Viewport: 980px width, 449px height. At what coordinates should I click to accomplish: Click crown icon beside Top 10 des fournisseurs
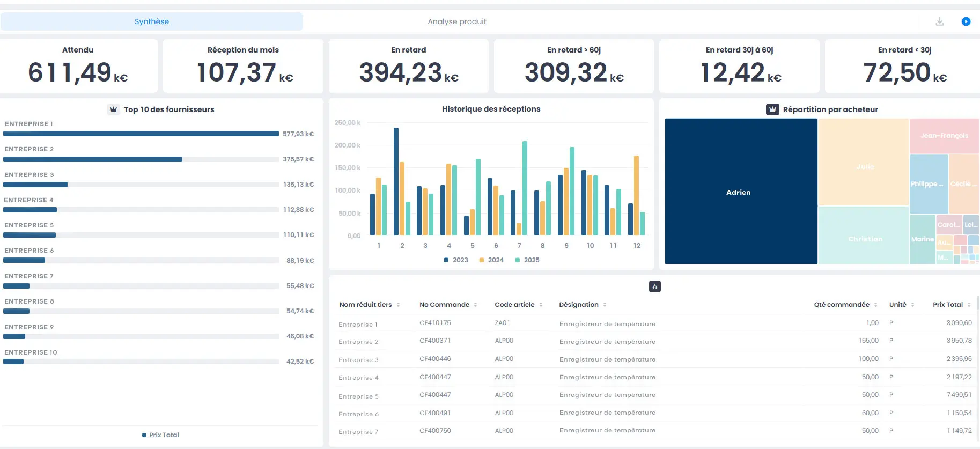coord(113,109)
